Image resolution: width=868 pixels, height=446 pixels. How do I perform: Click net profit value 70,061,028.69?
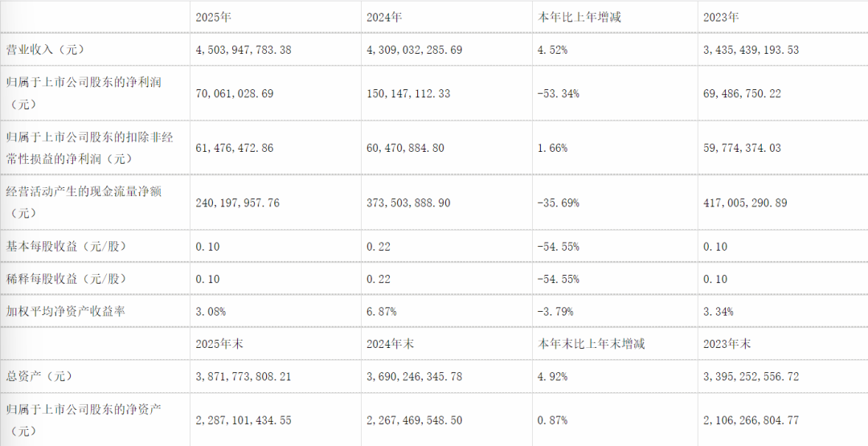235,94
